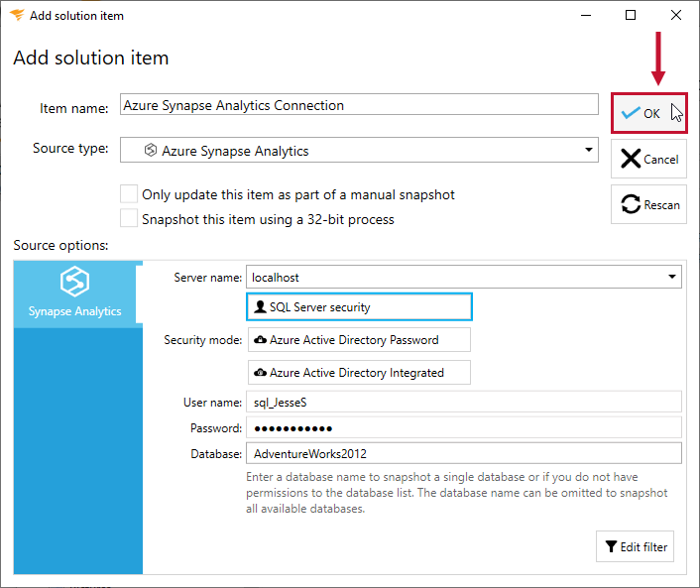
Task: Confirm the solution item with OK
Action: 648,113
